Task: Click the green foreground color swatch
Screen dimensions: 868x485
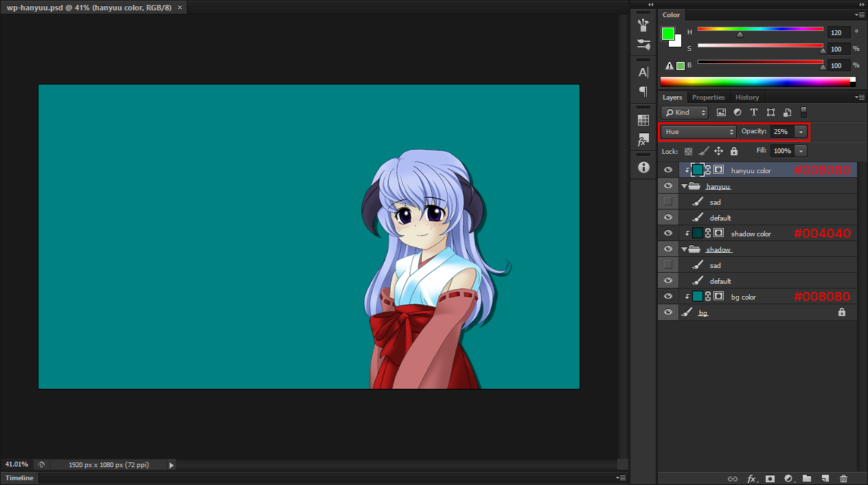Action: 668,34
